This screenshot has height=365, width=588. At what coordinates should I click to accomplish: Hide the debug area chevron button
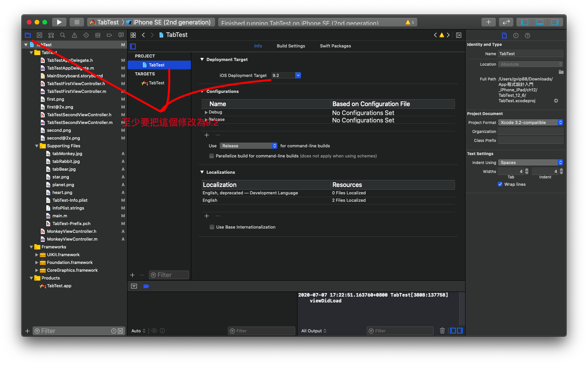(x=134, y=286)
